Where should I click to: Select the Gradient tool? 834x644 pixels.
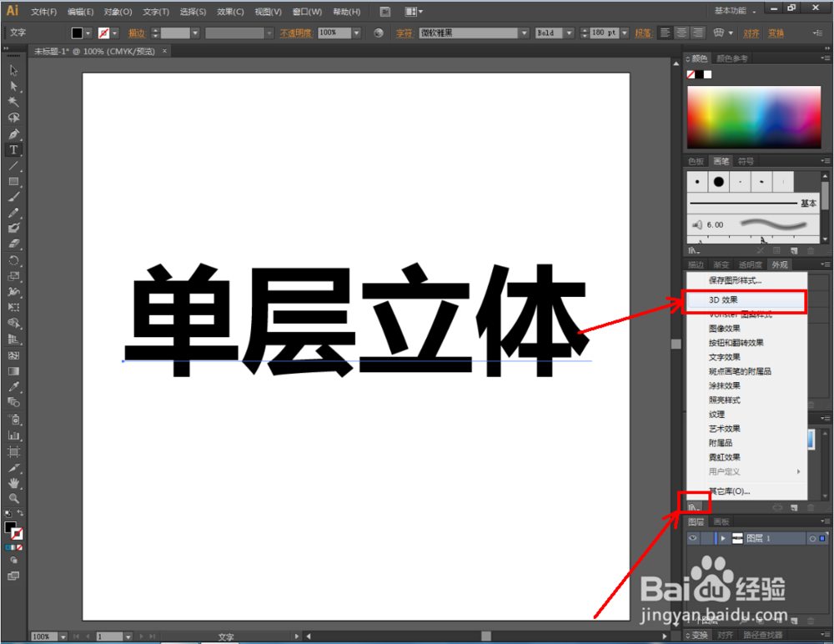click(13, 371)
